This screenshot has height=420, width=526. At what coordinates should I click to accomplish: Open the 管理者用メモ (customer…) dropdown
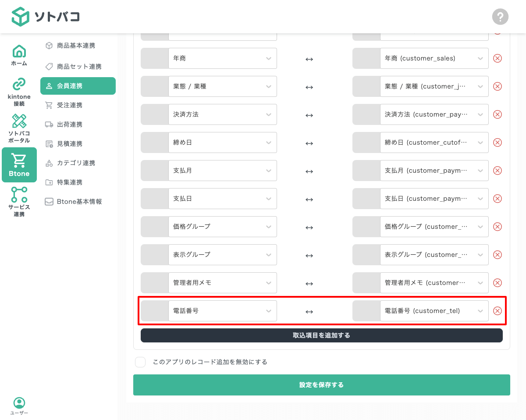click(x=434, y=283)
